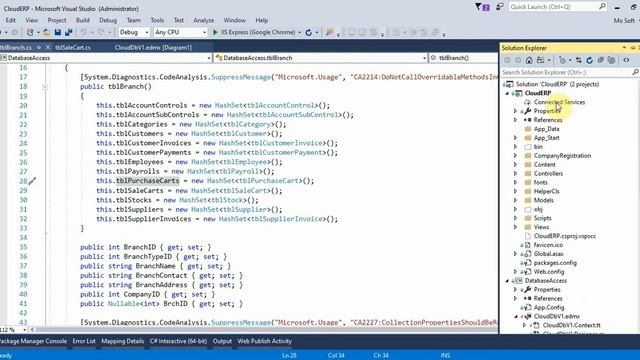Click the screwdriver quick-action icon on line 28

(32, 181)
